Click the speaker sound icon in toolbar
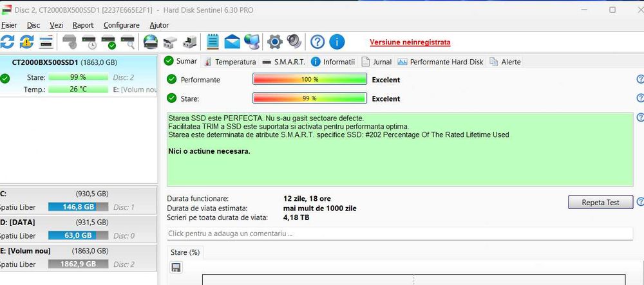The height and width of the screenshot is (285, 644). coord(294,41)
